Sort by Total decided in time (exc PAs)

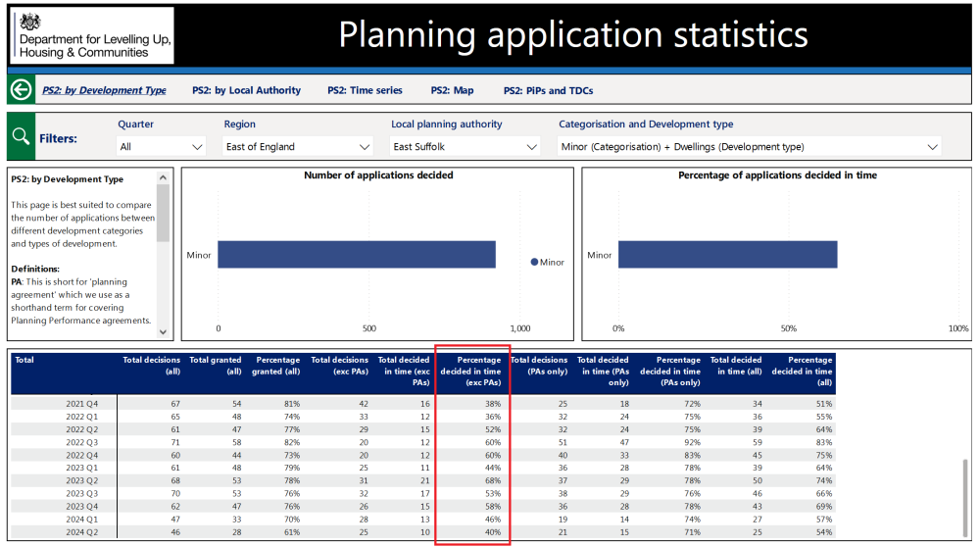(x=404, y=371)
